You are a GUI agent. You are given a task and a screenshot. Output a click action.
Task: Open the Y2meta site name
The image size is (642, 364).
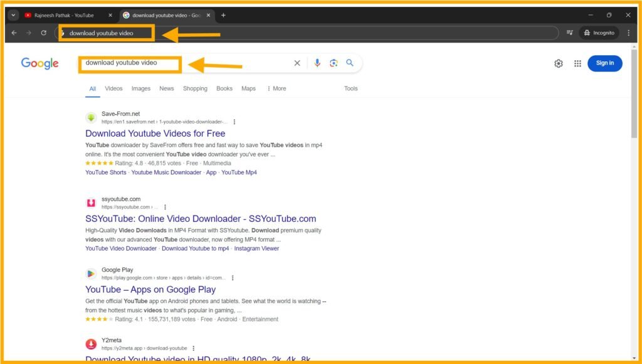112,340
